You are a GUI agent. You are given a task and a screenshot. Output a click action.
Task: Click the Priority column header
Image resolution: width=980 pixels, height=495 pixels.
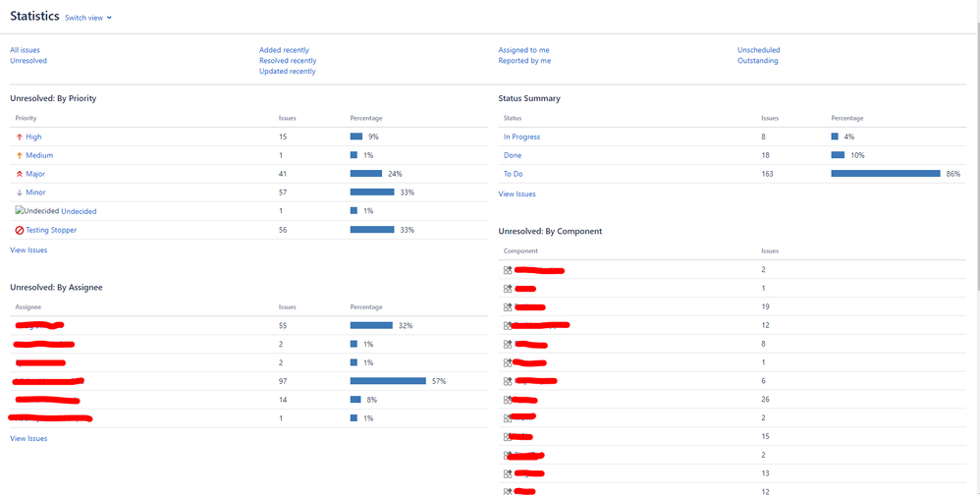coord(26,118)
